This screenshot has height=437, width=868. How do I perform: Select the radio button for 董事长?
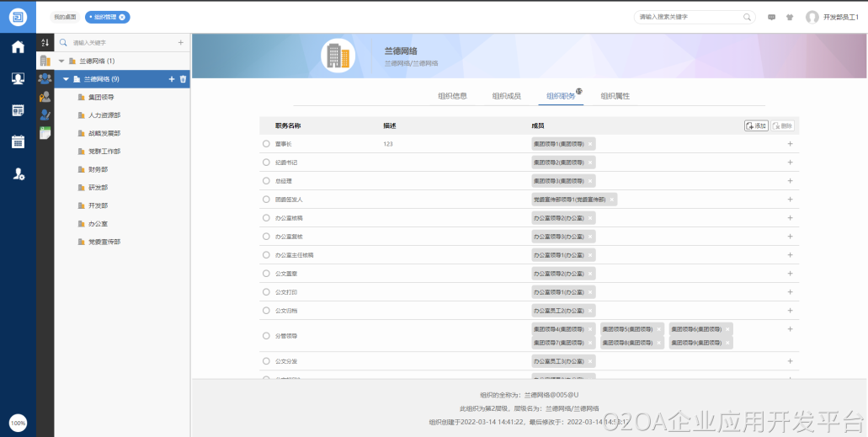coord(266,144)
